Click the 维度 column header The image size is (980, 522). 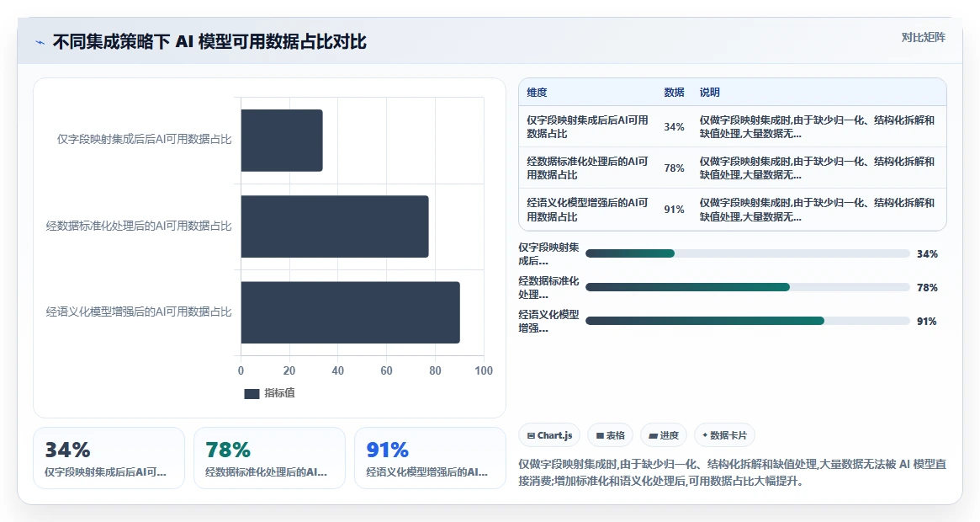tap(537, 92)
